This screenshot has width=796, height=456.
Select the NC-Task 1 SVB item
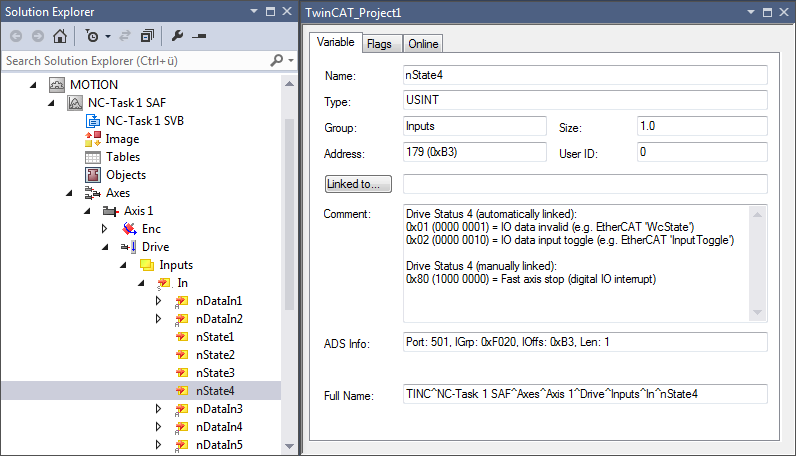[144, 121]
